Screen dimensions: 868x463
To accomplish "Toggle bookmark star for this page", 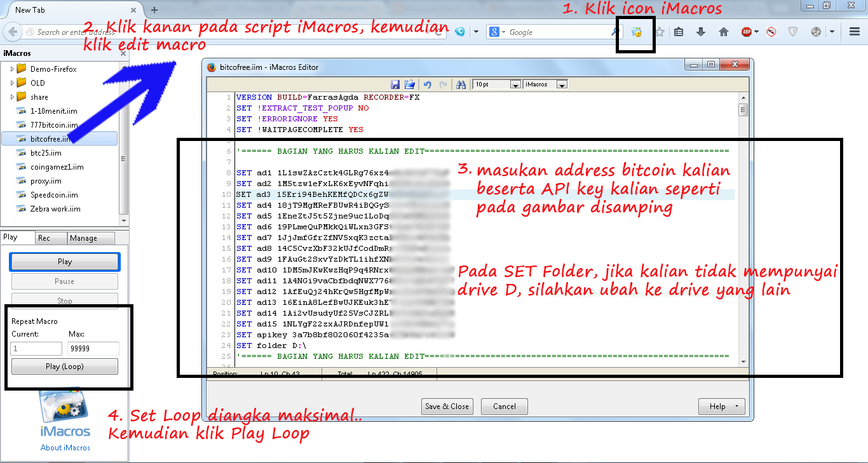I will tap(660, 31).
